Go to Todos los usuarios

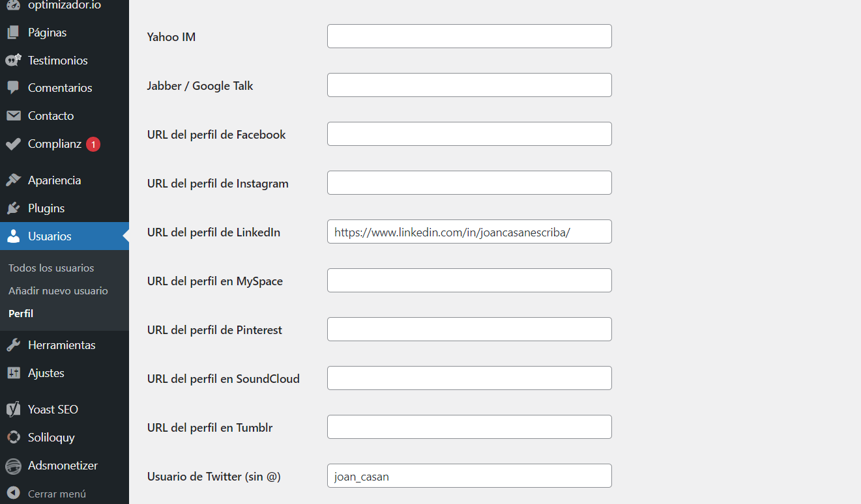[x=51, y=268]
